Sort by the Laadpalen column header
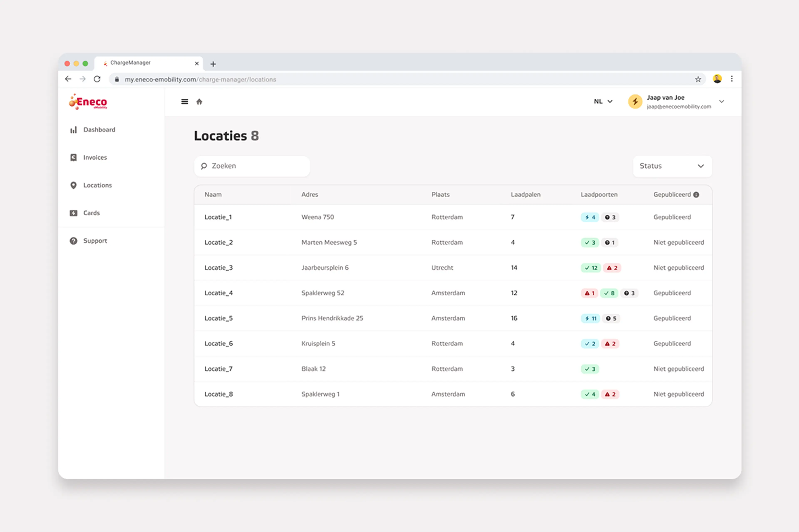The width and height of the screenshot is (799, 532). tap(525, 195)
